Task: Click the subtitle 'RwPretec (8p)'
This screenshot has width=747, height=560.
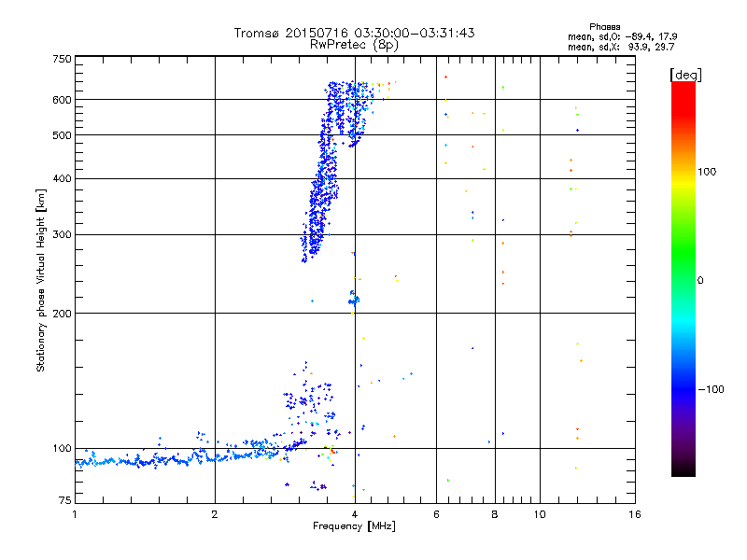Action: click(x=354, y=45)
